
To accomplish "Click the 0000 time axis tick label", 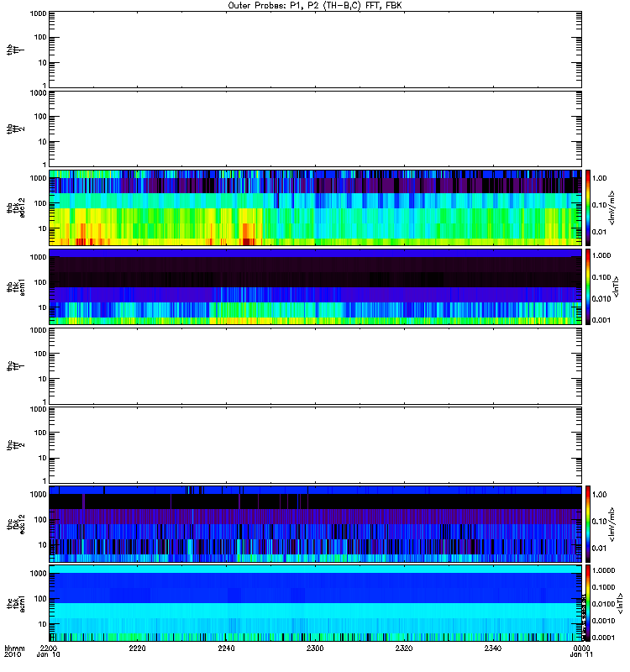I will pyautogui.click(x=581, y=648).
